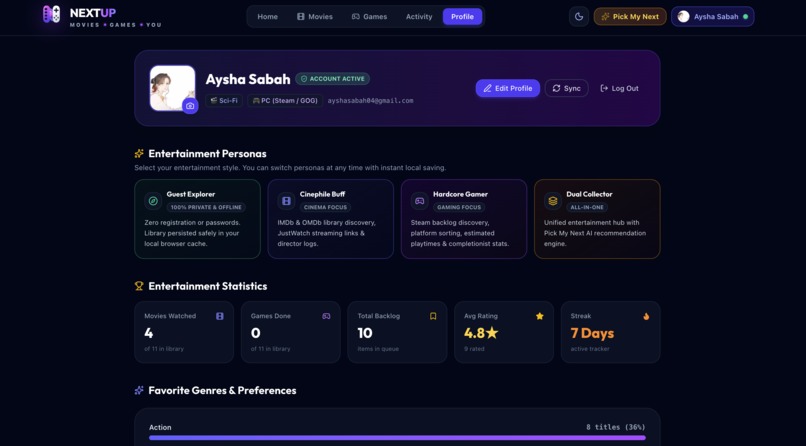Click the Entertainment Personas sparkle icon
The height and width of the screenshot is (446, 806).
[x=139, y=154]
